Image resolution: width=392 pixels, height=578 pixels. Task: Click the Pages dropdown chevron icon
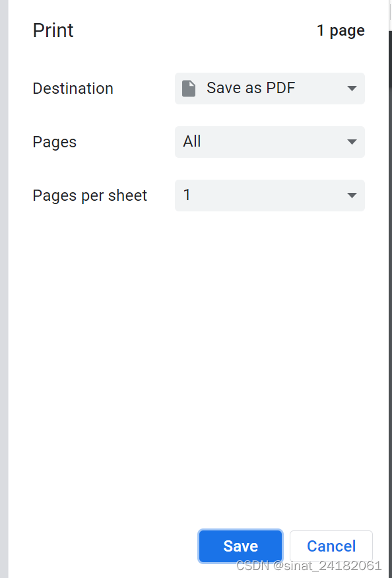click(352, 141)
